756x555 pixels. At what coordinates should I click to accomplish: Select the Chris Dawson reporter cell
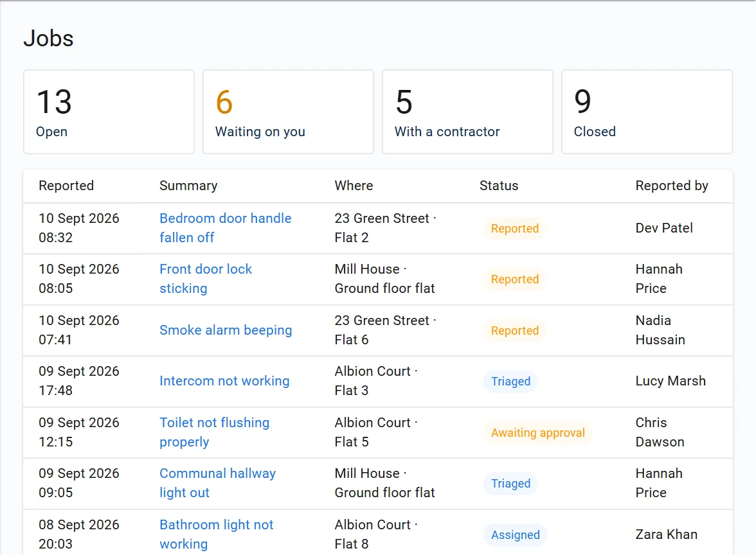pos(660,432)
